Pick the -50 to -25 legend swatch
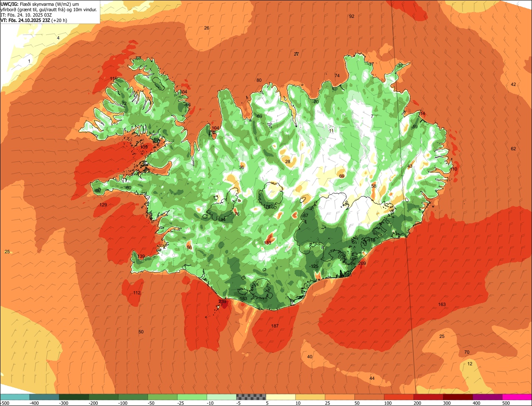 pos(163,397)
